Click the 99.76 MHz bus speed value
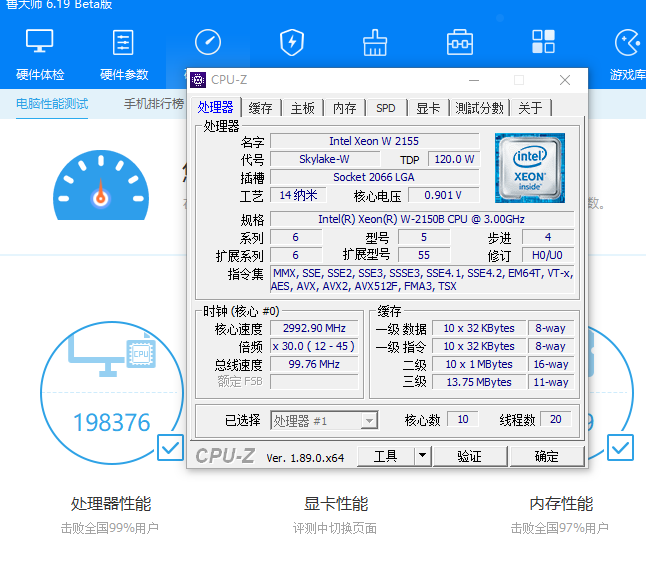The height and width of the screenshot is (573, 646). point(314,364)
